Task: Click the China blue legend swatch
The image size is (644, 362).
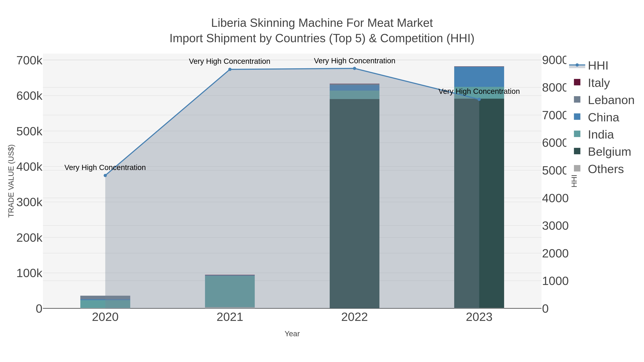Action: pos(577,117)
